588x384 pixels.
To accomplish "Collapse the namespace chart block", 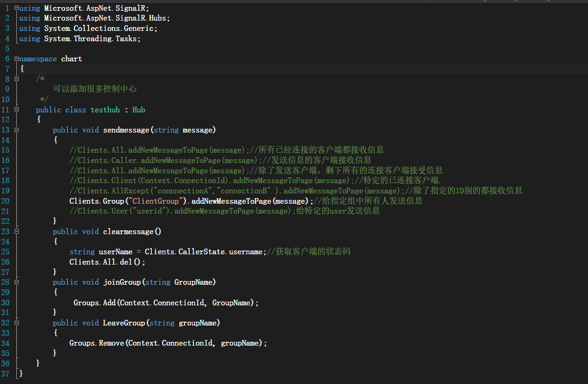I will click(17, 59).
